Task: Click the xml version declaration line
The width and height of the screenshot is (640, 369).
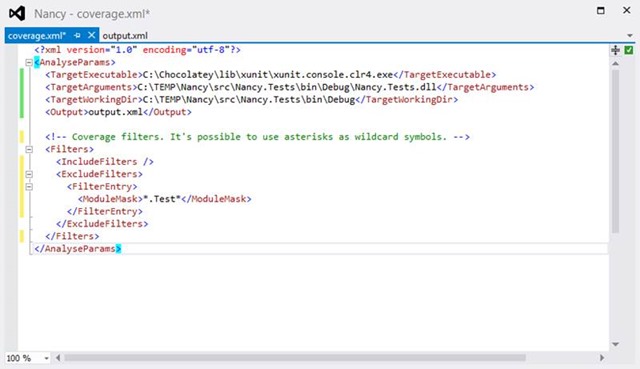Action: point(138,50)
